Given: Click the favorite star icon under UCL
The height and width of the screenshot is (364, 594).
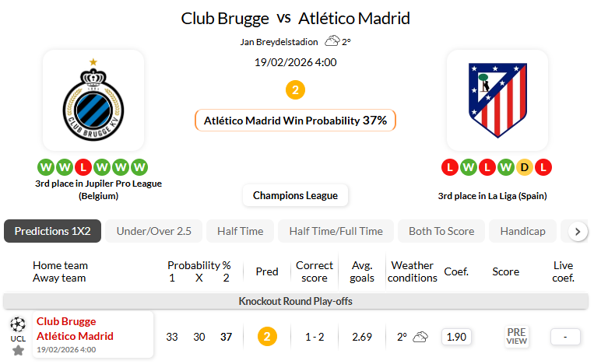Looking at the screenshot, I should click(18, 350).
